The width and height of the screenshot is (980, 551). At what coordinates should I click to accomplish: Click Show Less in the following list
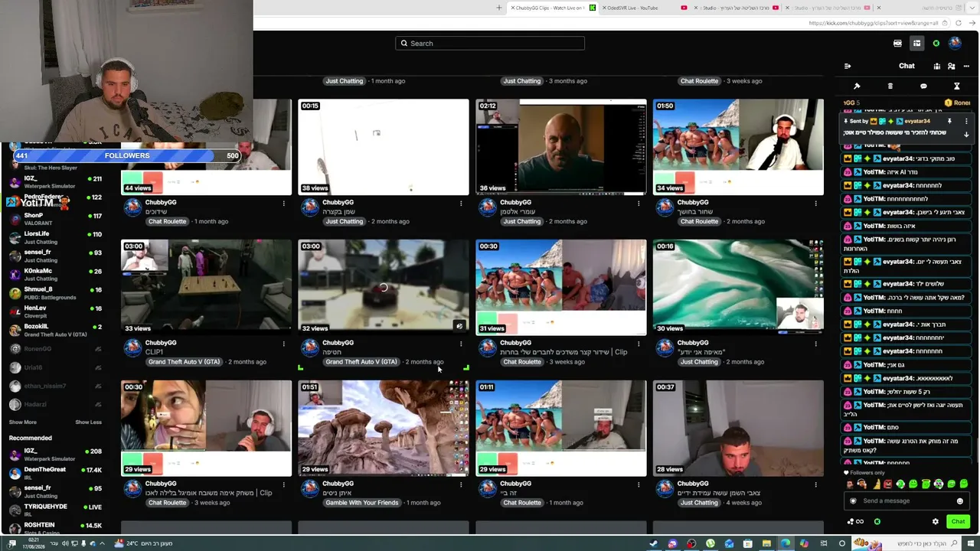(88, 422)
